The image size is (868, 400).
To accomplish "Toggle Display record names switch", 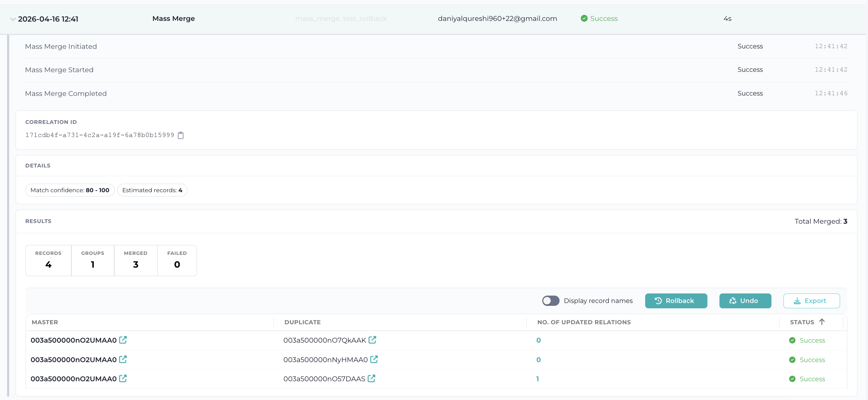I will 551,301.
